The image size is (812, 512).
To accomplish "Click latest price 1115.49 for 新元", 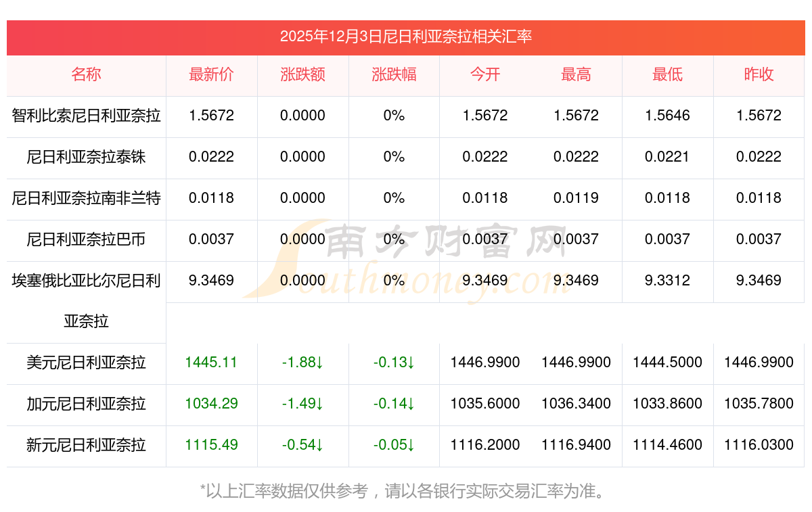I will pyautogui.click(x=211, y=445).
